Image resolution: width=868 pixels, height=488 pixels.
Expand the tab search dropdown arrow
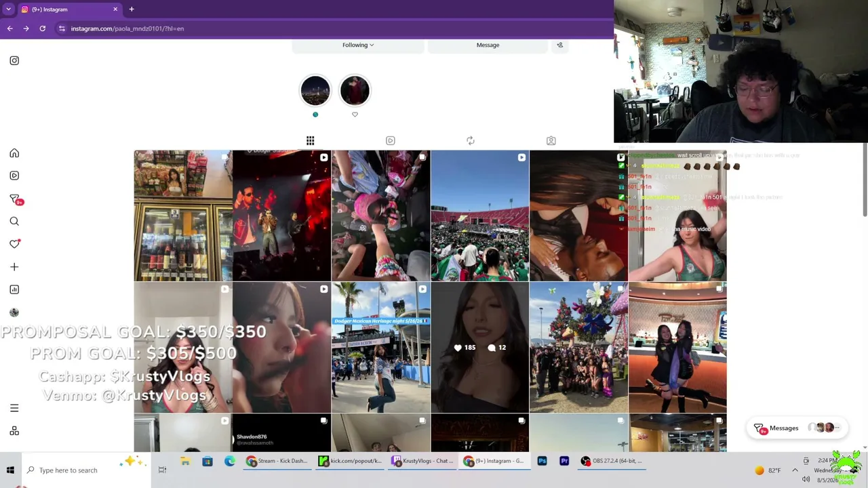[8, 9]
